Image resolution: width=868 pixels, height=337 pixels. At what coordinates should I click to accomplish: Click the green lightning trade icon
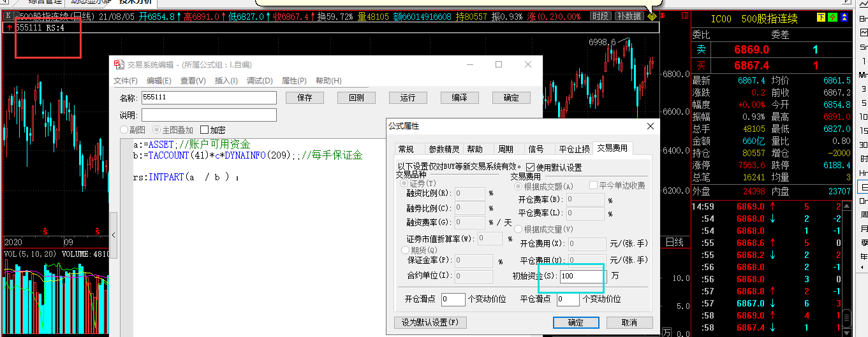pyautogui.click(x=832, y=17)
